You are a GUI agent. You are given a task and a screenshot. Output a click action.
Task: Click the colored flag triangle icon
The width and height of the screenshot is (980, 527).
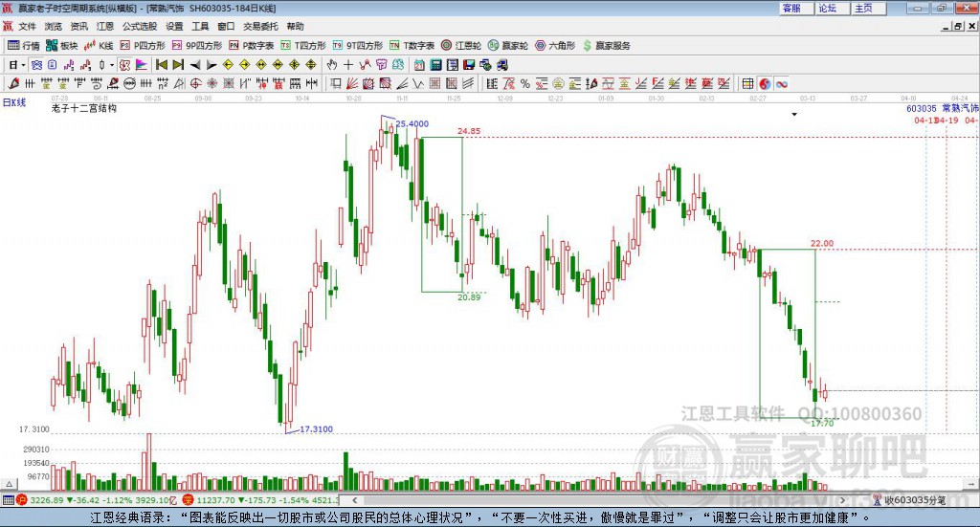[142, 64]
